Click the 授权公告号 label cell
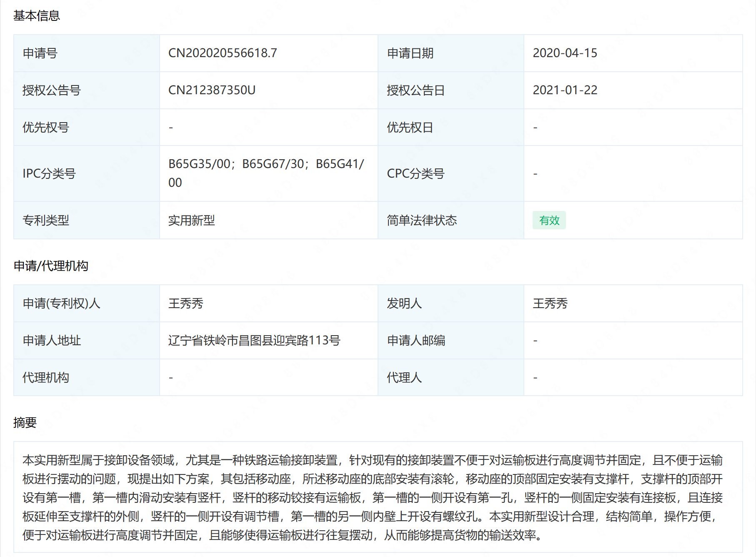Image resolution: width=756 pixels, height=557 pixels. 87,90
